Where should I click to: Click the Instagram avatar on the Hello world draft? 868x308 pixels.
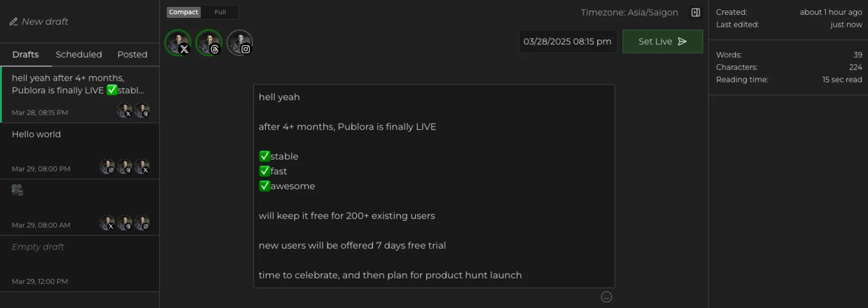107,167
